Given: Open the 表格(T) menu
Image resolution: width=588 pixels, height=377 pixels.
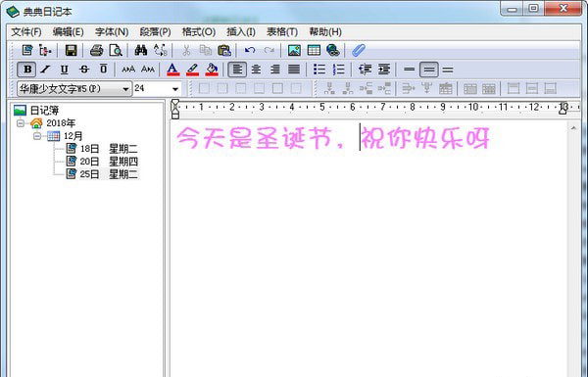Looking at the screenshot, I should [282, 32].
